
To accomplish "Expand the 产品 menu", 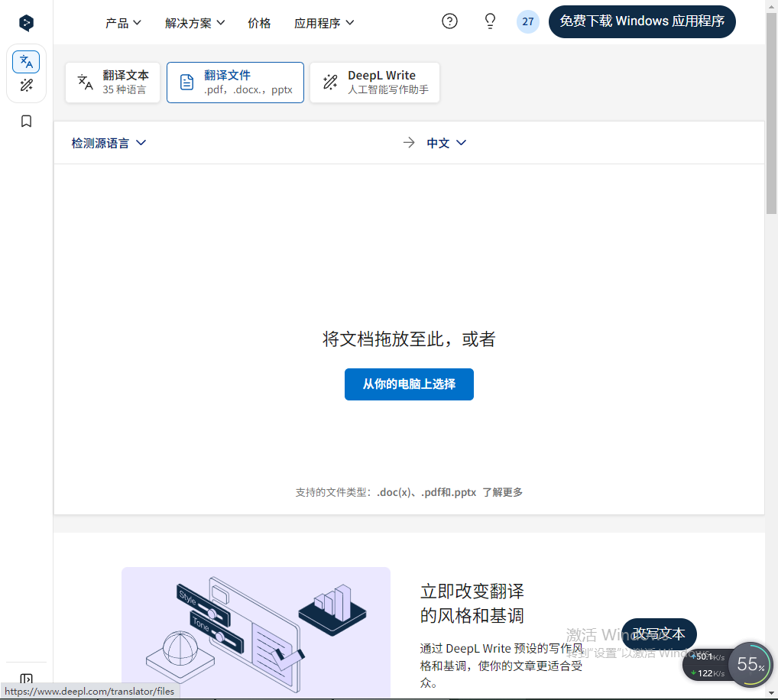I will pyautogui.click(x=124, y=23).
